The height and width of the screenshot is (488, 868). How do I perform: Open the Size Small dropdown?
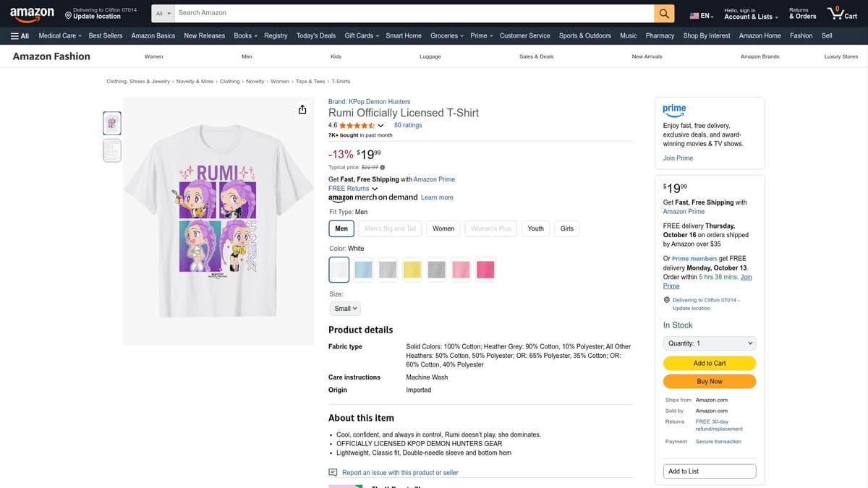[x=344, y=308]
